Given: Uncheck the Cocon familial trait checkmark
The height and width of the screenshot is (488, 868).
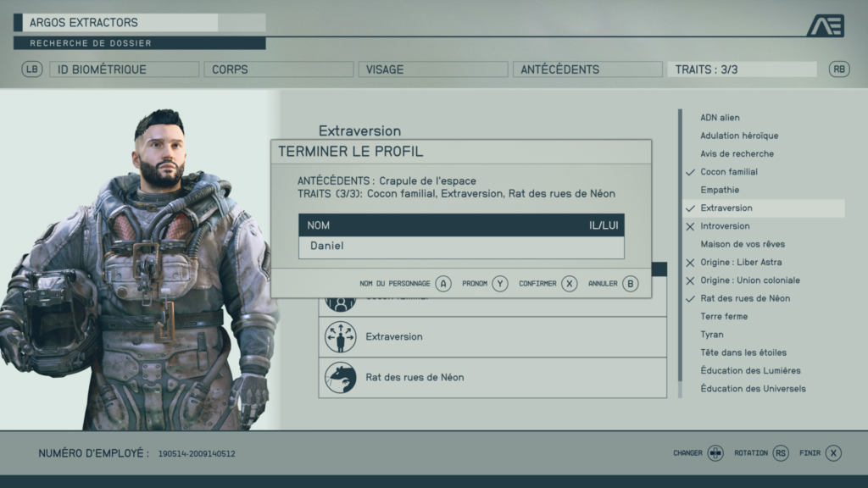Looking at the screenshot, I should pos(690,172).
